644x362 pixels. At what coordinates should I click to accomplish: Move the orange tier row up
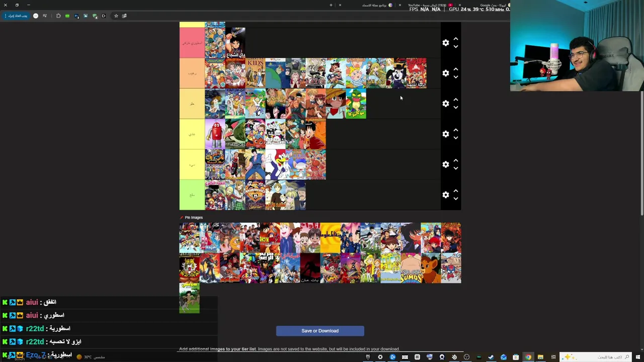456,69
